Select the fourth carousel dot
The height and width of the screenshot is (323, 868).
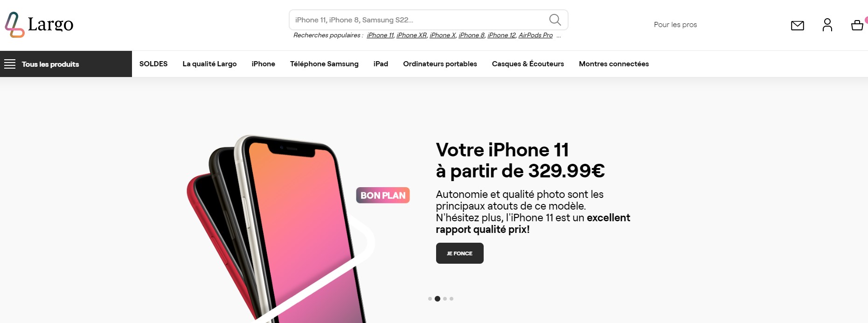(451, 299)
